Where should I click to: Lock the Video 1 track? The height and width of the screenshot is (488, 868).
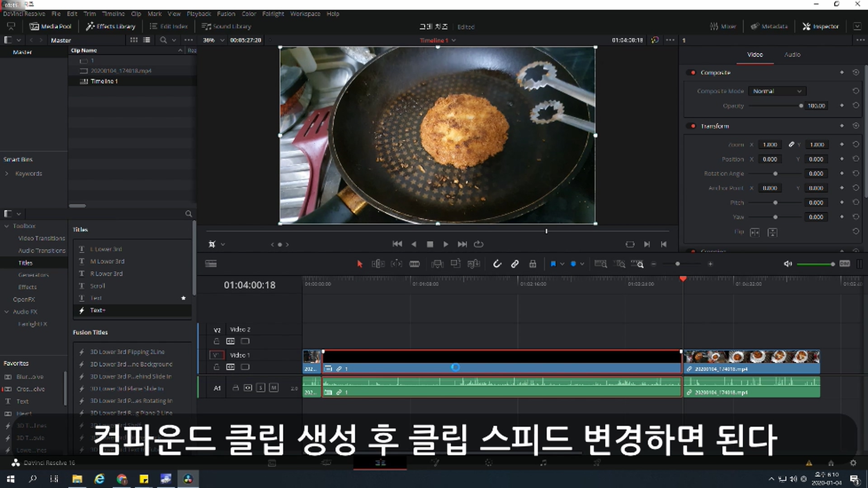pos(217,367)
